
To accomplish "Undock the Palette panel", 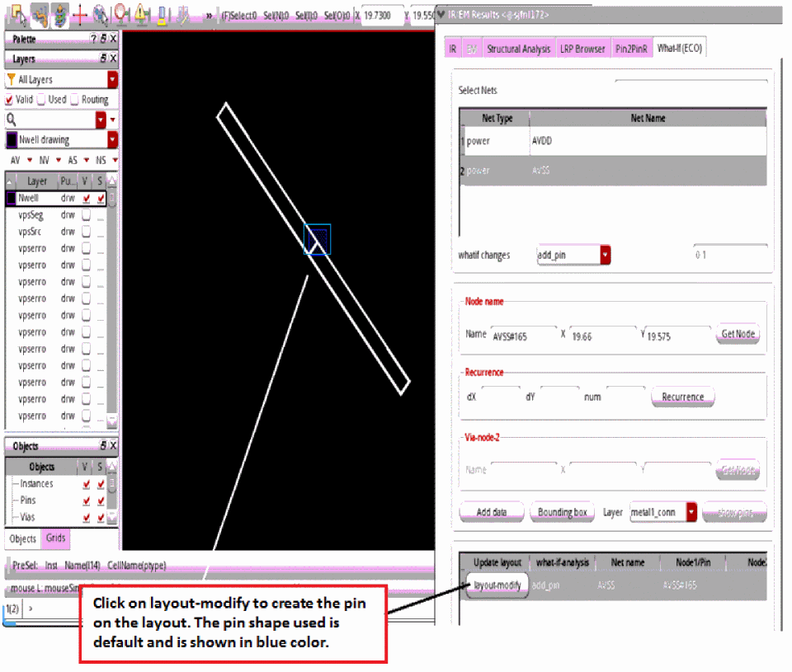I will pyautogui.click(x=103, y=39).
